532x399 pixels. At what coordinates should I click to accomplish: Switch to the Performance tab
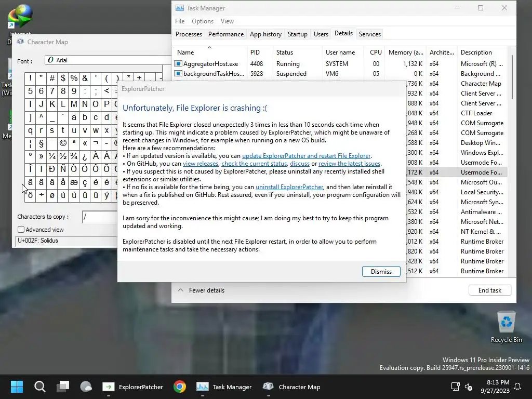[226, 34]
